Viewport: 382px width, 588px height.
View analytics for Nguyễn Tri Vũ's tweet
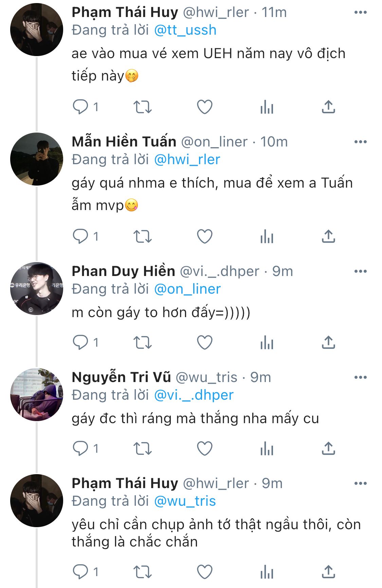pos(267,449)
